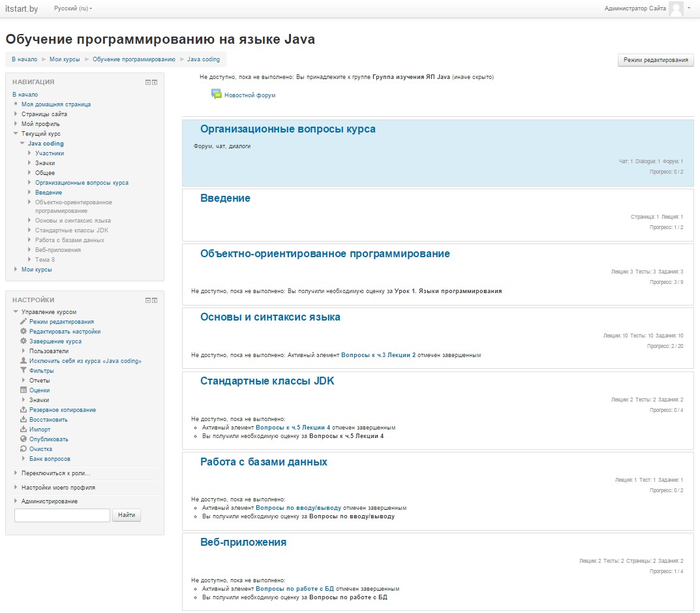Viewport: 700px width, 613px height.
Task: Click the pencil icon for Режим редактирования
Action: (x=23, y=322)
